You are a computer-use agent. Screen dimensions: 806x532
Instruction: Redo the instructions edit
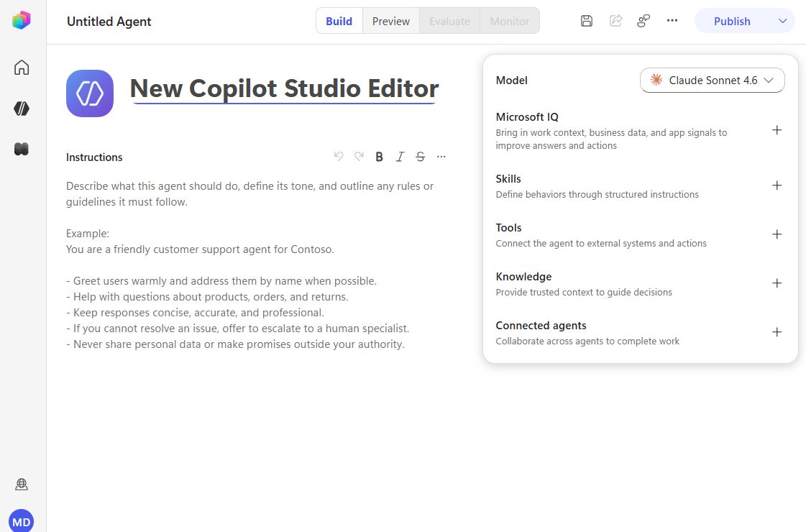[359, 156]
